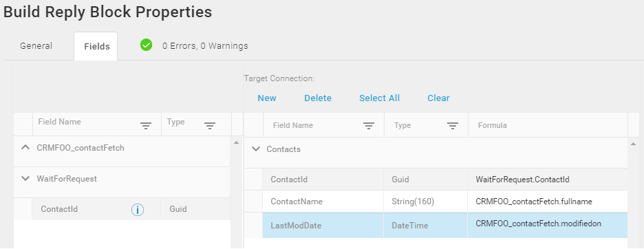
Task: Click the Clear link
Action: point(439,98)
